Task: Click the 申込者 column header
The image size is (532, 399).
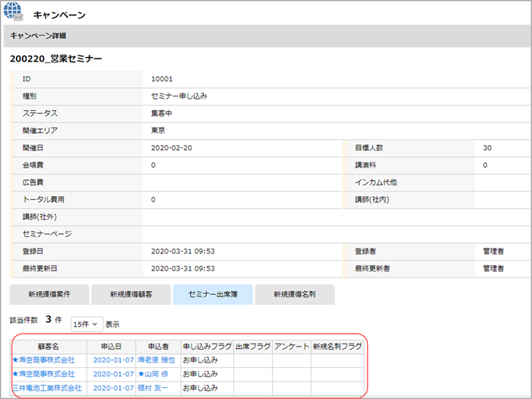Action: pyautogui.click(x=158, y=347)
